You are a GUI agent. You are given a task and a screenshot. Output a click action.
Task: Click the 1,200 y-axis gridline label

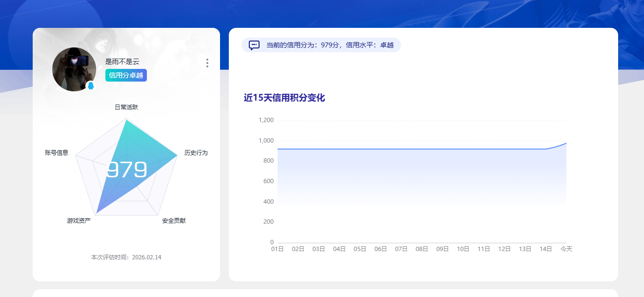point(267,120)
